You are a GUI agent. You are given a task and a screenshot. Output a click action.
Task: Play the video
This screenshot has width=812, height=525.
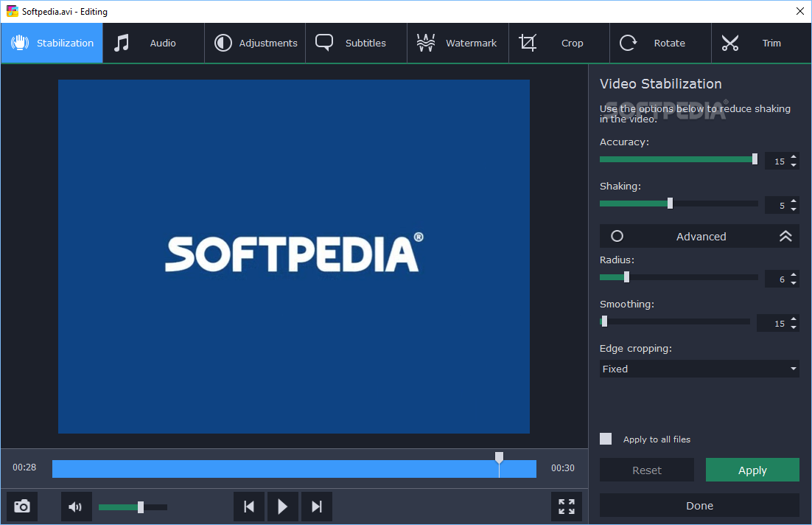click(x=282, y=507)
